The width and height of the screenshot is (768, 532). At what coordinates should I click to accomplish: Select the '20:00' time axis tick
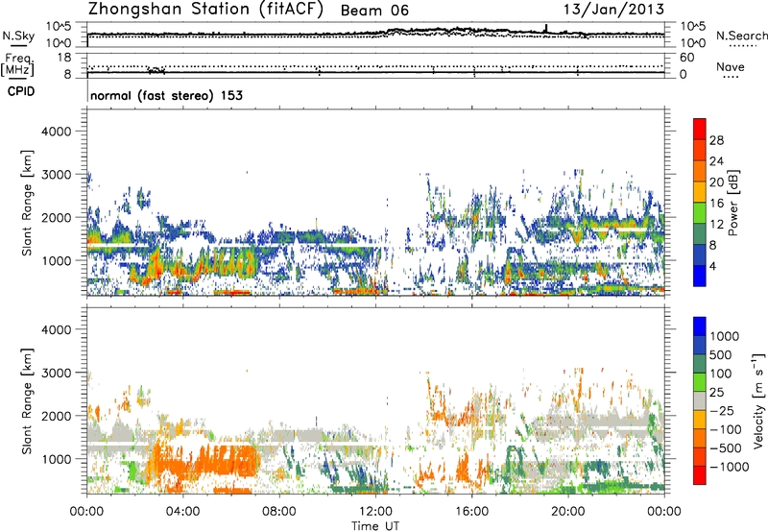pos(567,512)
